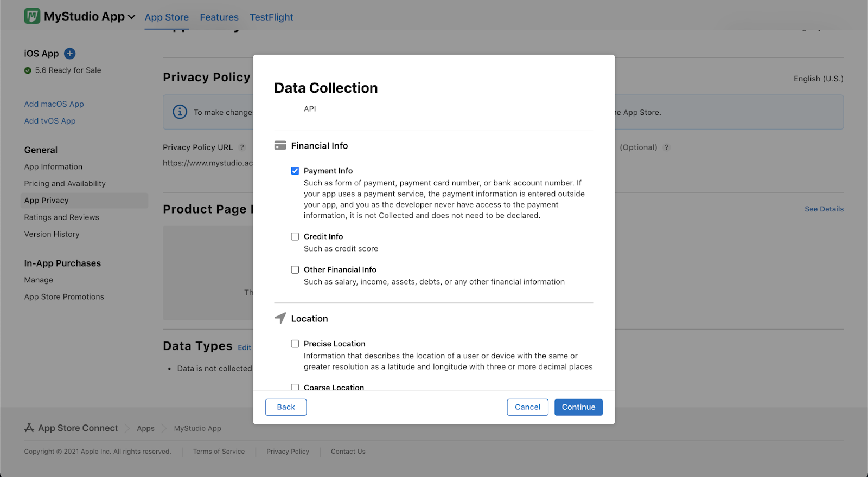Open Pricing and Availability in the sidebar
Image resolution: width=868 pixels, height=477 pixels.
coord(65,184)
